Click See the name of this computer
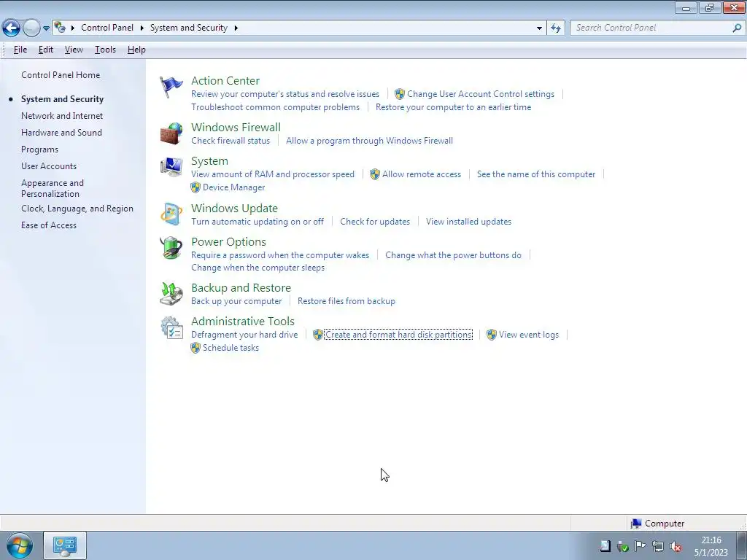The width and height of the screenshot is (747, 560). click(x=536, y=174)
